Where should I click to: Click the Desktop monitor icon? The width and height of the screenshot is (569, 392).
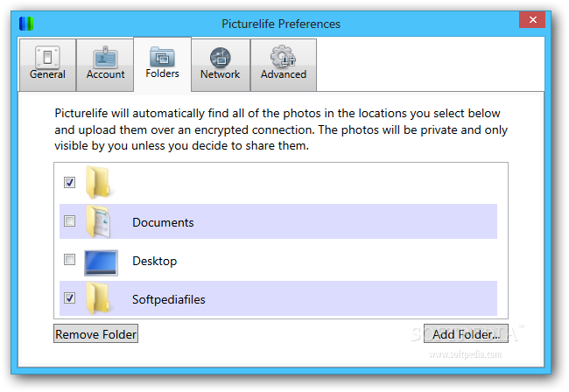101,262
